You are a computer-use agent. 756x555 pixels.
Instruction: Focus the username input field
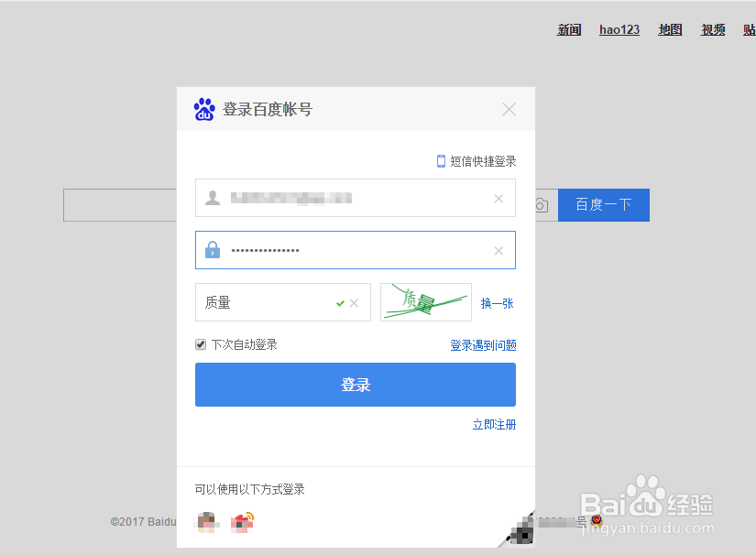tap(356, 198)
